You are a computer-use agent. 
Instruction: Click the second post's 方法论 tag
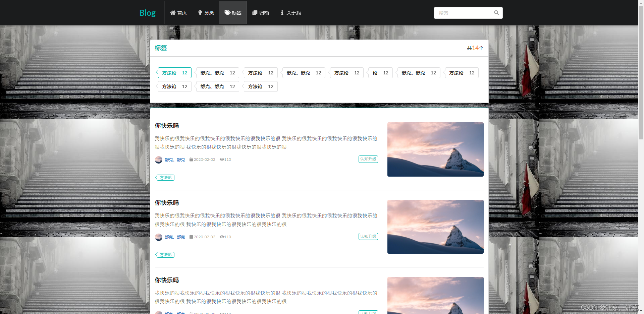(165, 255)
